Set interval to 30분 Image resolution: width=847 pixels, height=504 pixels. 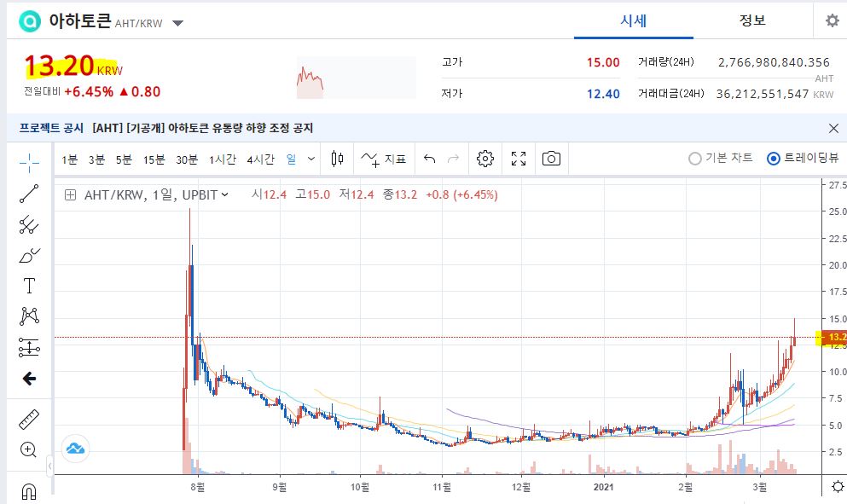point(187,159)
